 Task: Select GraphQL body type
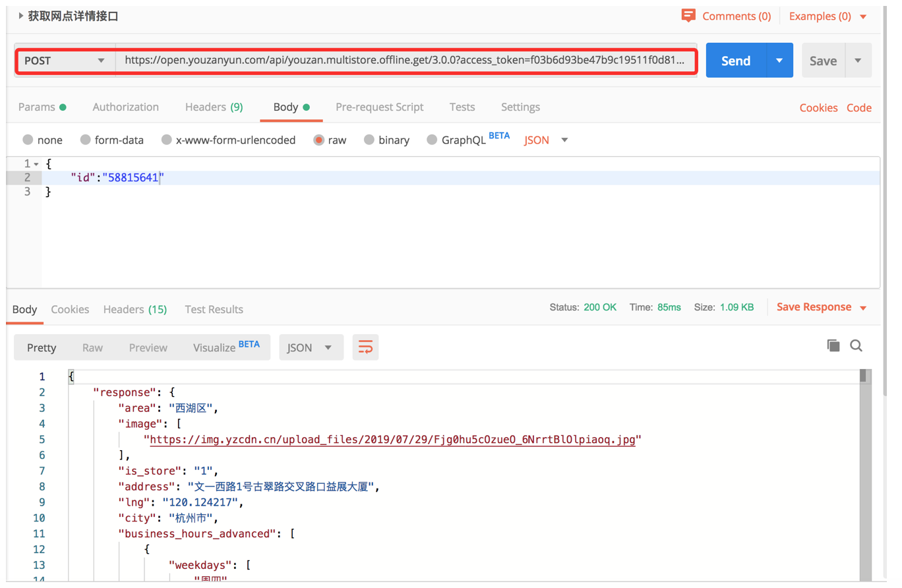pyautogui.click(x=433, y=140)
